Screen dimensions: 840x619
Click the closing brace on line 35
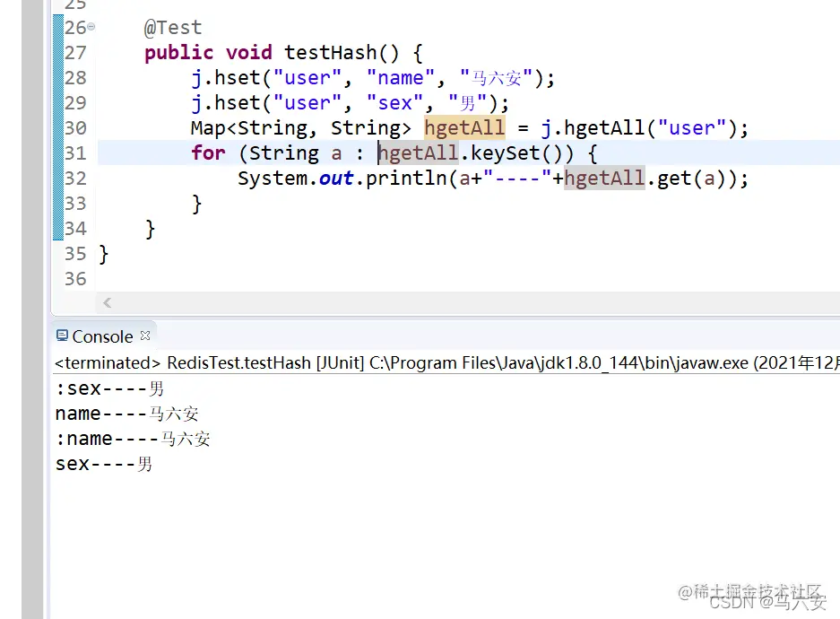click(104, 254)
